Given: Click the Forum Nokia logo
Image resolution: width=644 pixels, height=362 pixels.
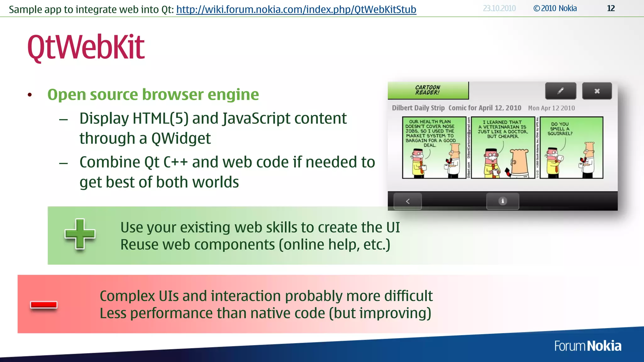Looking at the screenshot, I should point(587,346).
